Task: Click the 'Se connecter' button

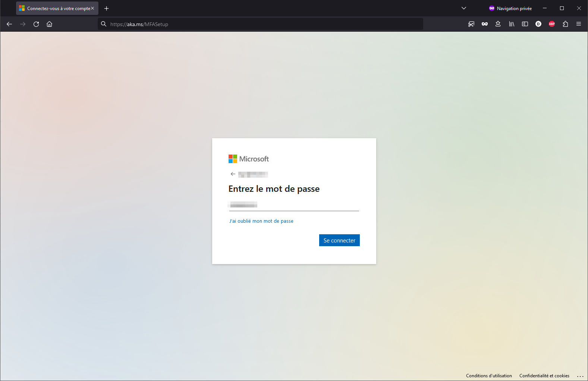Action: (x=339, y=240)
